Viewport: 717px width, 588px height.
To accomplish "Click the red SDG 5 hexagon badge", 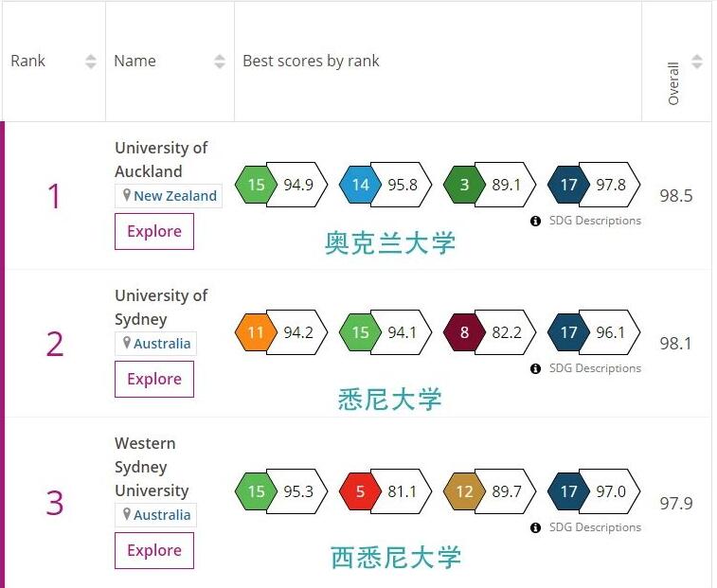I will point(360,492).
